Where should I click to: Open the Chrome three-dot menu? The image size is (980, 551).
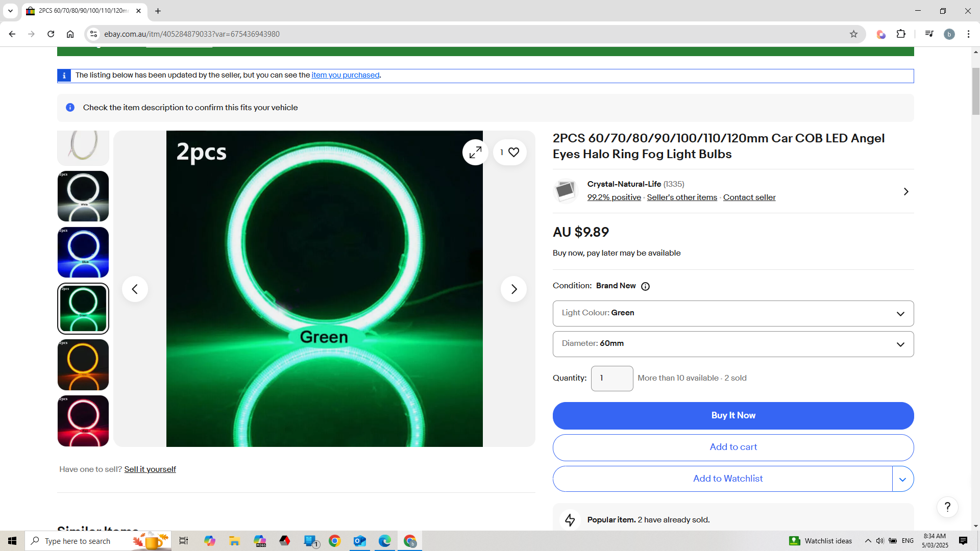click(x=968, y=34)
